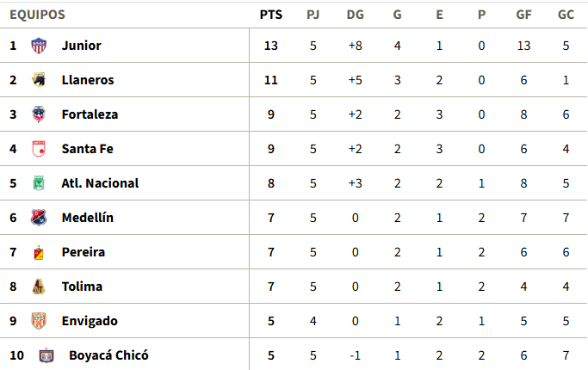
Task: Click the Medellín team crest icon
Action: point(39,218)
